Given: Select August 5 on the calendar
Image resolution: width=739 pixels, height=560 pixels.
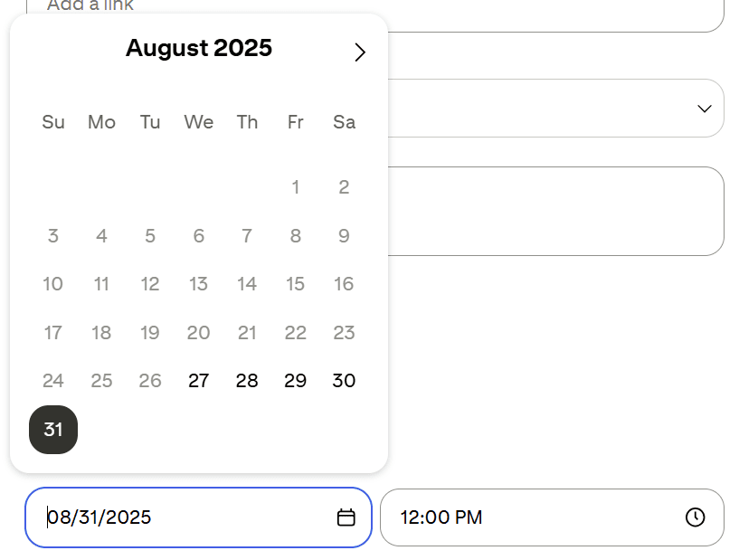Looking at the screenshot, I should click(150, 236).
